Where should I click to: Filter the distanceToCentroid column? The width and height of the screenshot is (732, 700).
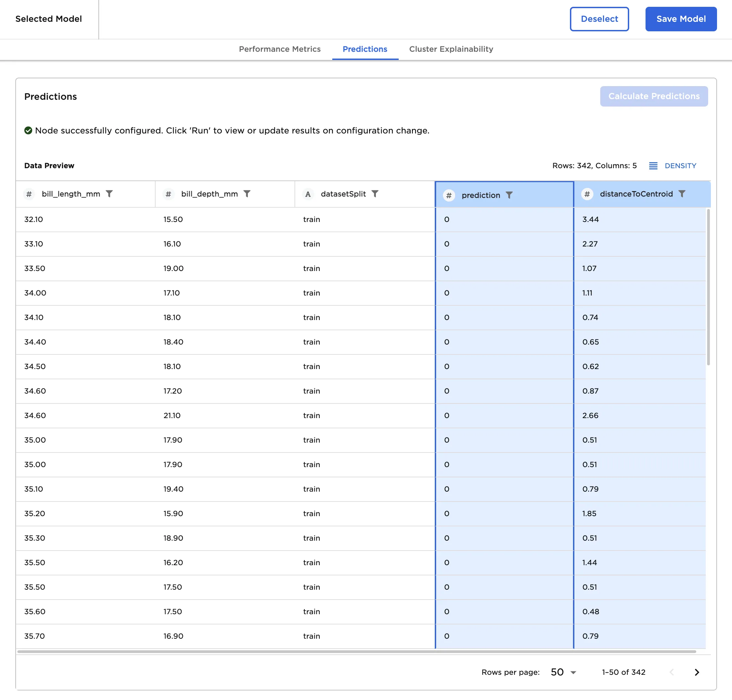[682, 194]
